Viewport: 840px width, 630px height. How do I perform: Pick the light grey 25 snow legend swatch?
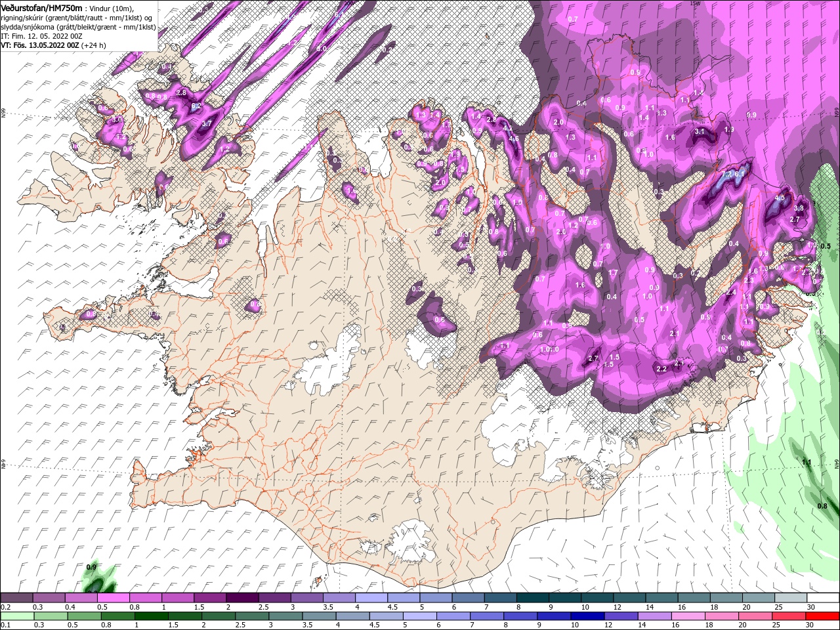pyautogui.click(x=791, y=598)
